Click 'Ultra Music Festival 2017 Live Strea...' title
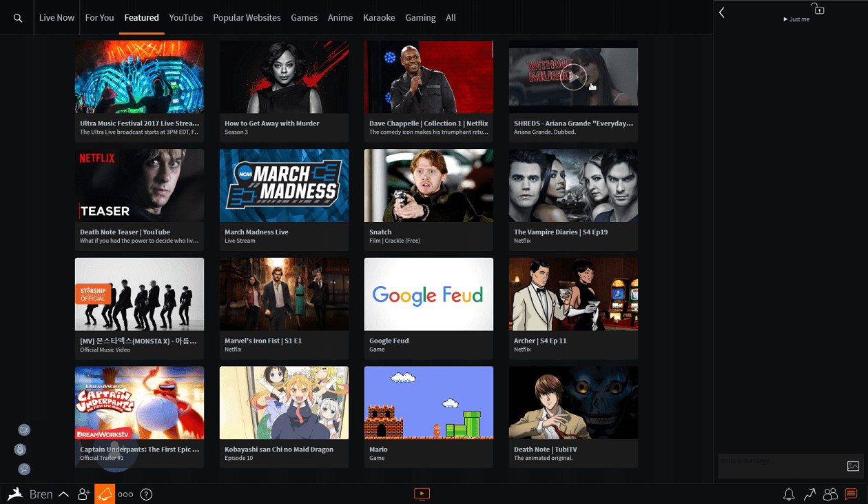 tap(140, 123)
